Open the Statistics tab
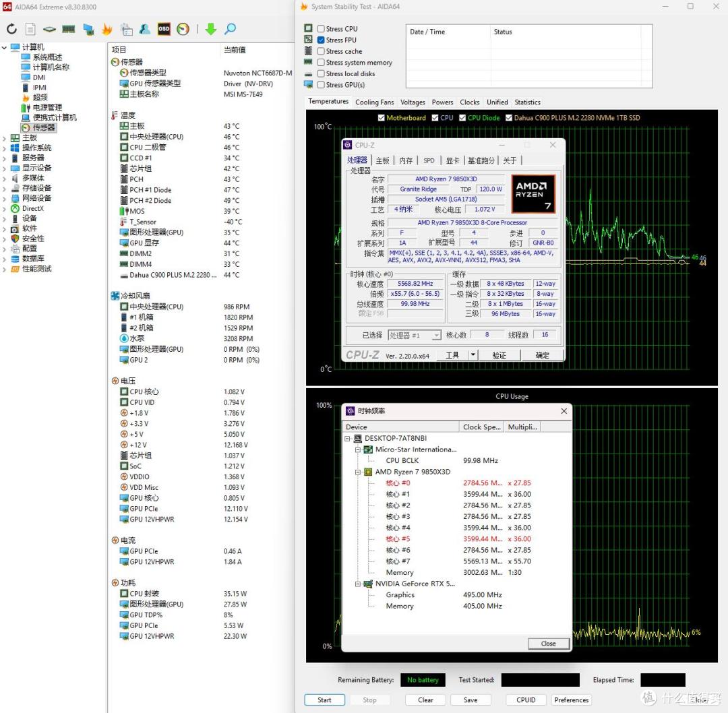Viewport: 728px width, 713px height. click(527, 102)
